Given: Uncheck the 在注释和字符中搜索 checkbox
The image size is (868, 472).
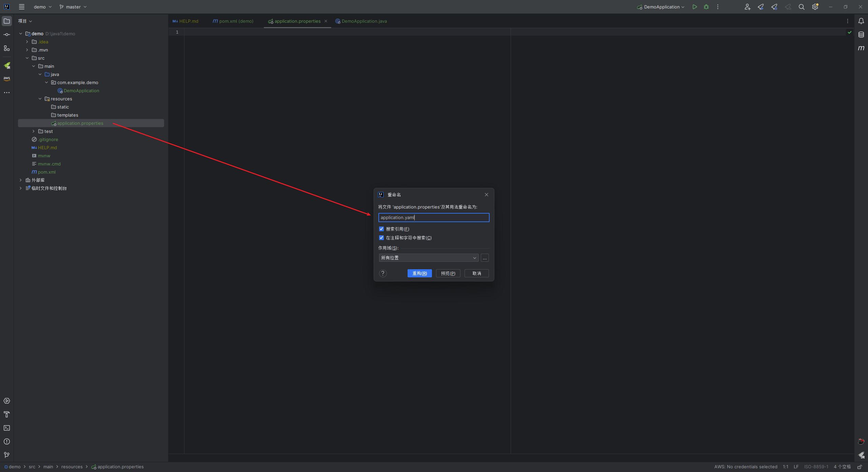Looking at the screenshot, I should coord(381,238).
